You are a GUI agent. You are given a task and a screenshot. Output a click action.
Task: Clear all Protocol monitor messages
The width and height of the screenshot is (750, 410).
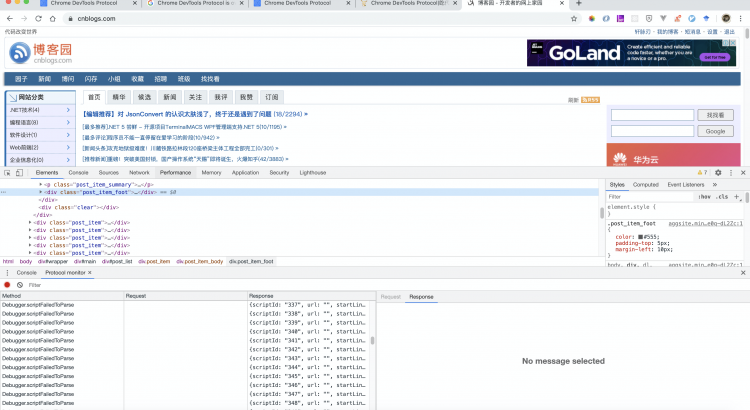coord(19,285)
